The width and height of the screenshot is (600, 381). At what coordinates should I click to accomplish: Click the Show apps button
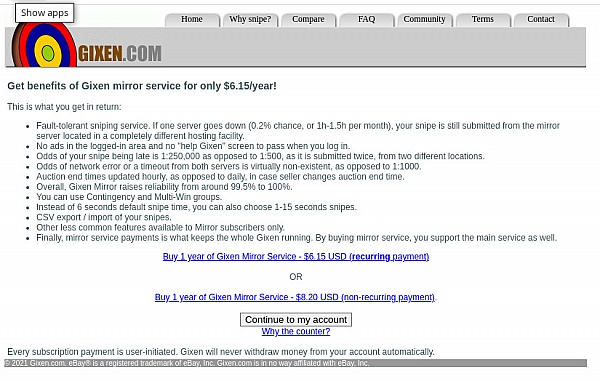coord(44,13)
